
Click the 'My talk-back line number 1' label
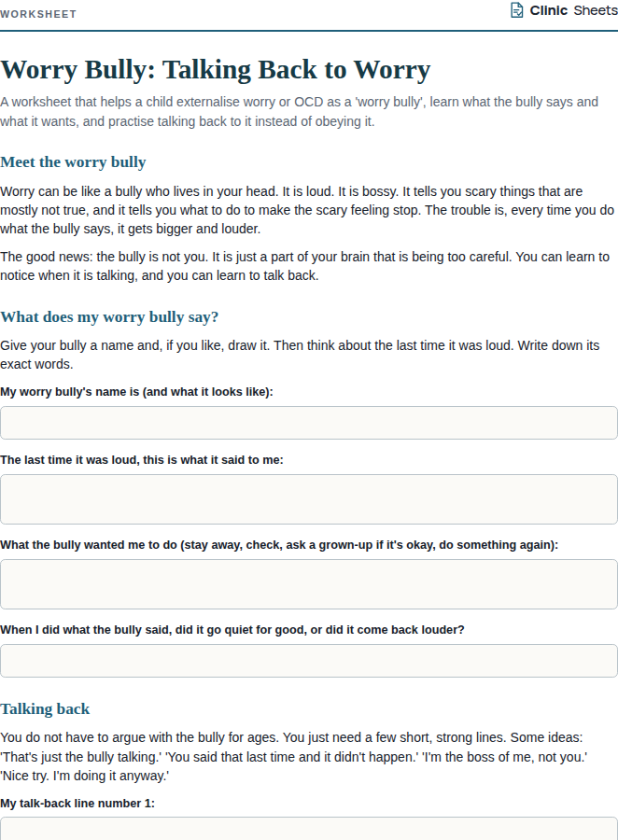point(77,803)
